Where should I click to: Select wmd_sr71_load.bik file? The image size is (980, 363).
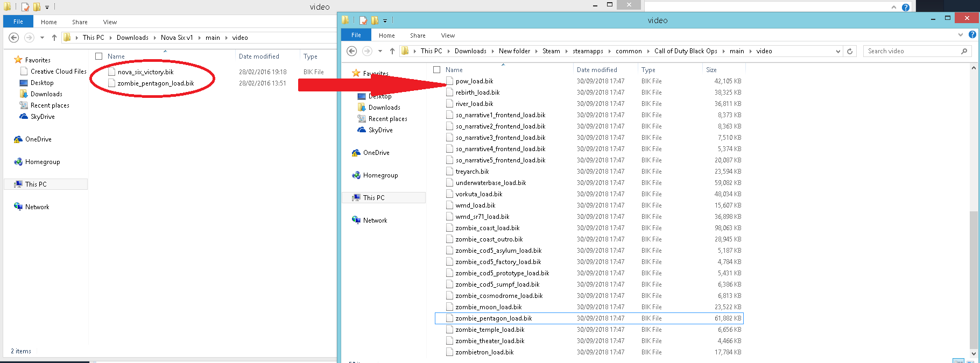tap(482, 217)
